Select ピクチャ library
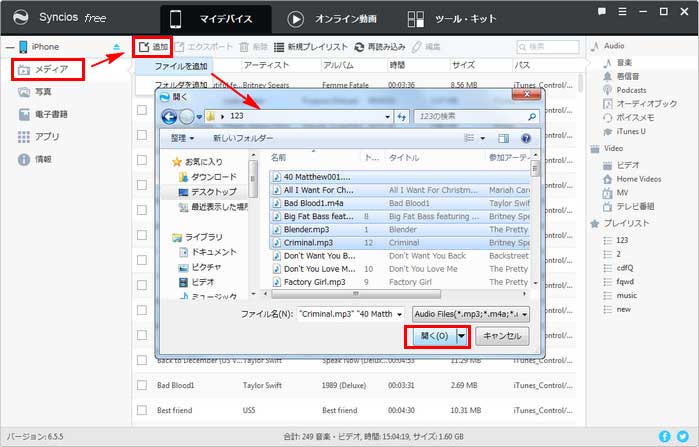The height and width of the screenshot is (447, 699). pyautogui.click(x=200, y=267)
